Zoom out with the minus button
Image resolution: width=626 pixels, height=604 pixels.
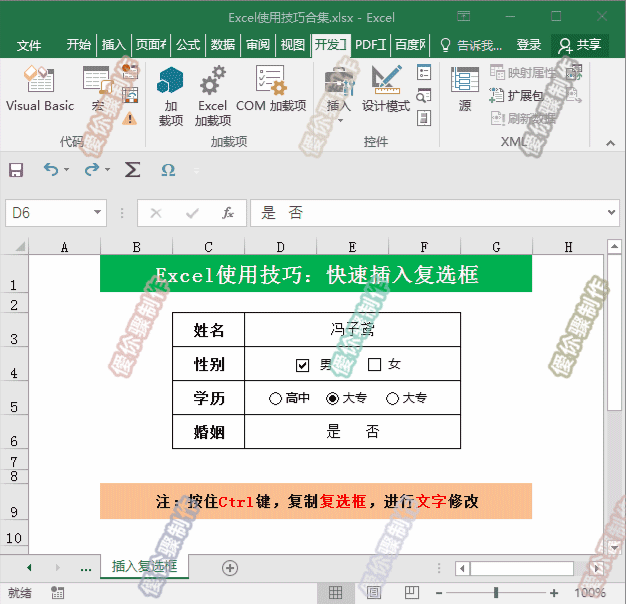pyautogui.click(x=439, y=593)
